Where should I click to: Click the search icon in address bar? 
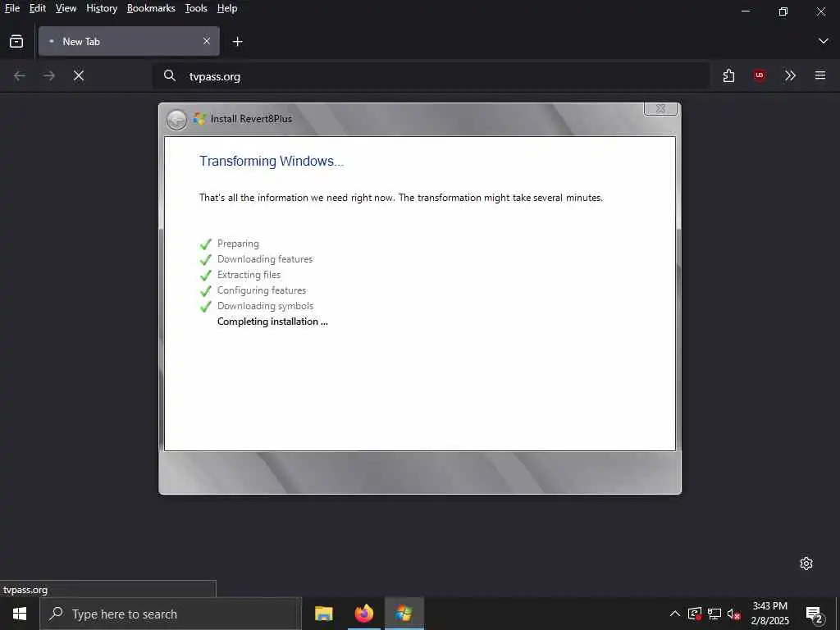pyautogui.click(x=169, y=75)
